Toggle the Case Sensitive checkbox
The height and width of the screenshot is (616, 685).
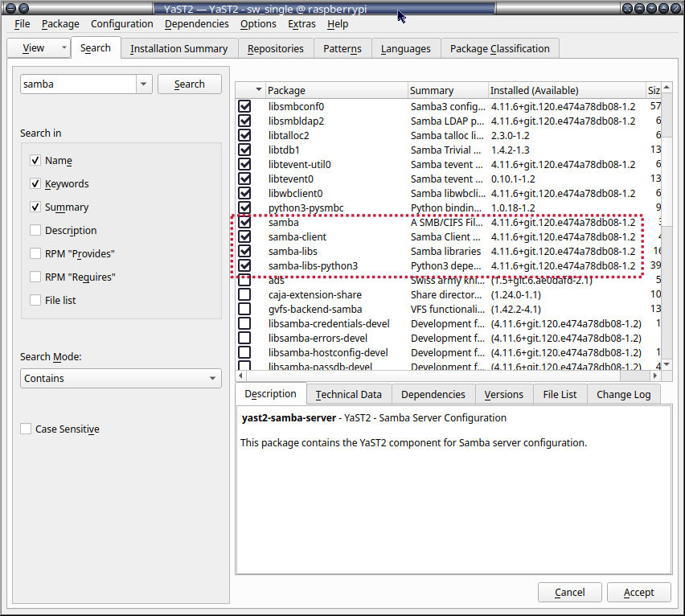pos(26,429)
